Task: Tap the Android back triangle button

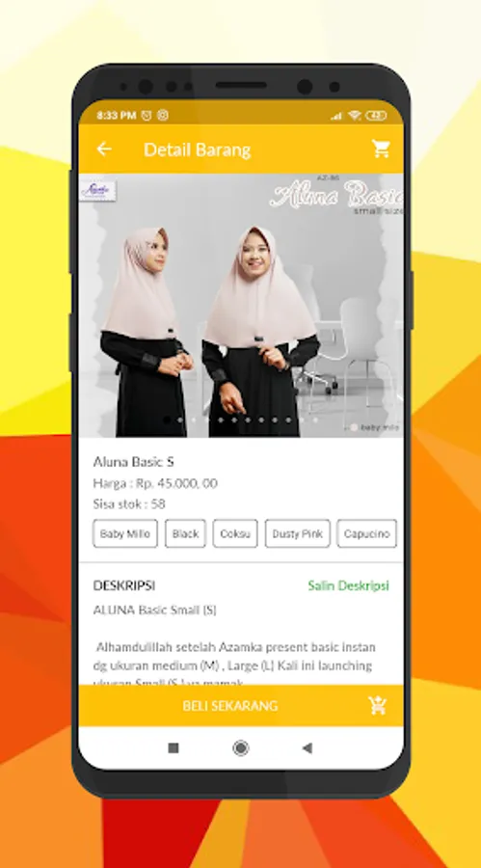Action: click(307, 748)
